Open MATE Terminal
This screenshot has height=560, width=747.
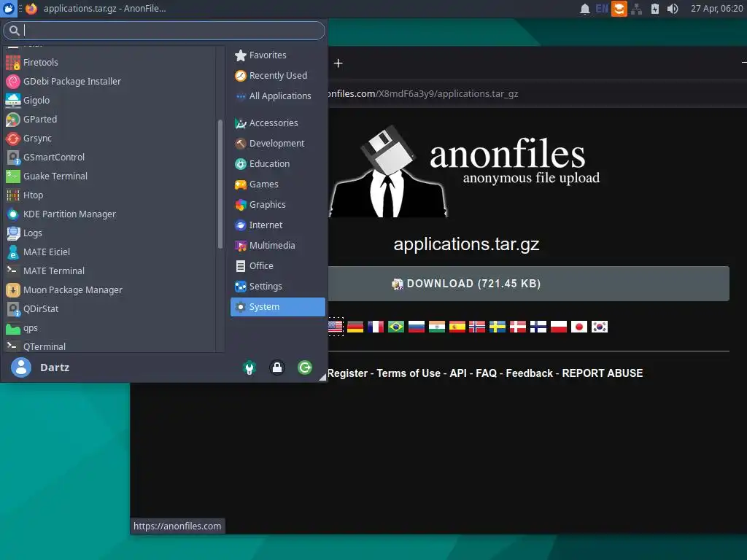coord(109,271)
